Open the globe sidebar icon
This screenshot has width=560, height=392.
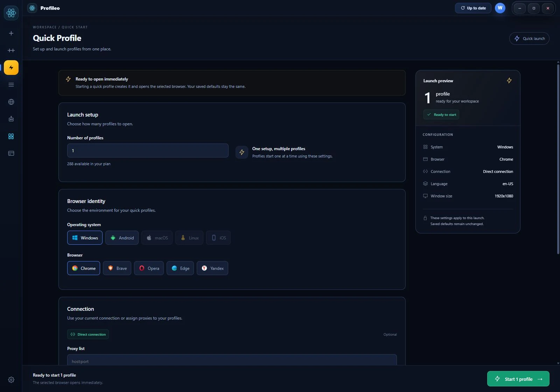pos(11,102)
